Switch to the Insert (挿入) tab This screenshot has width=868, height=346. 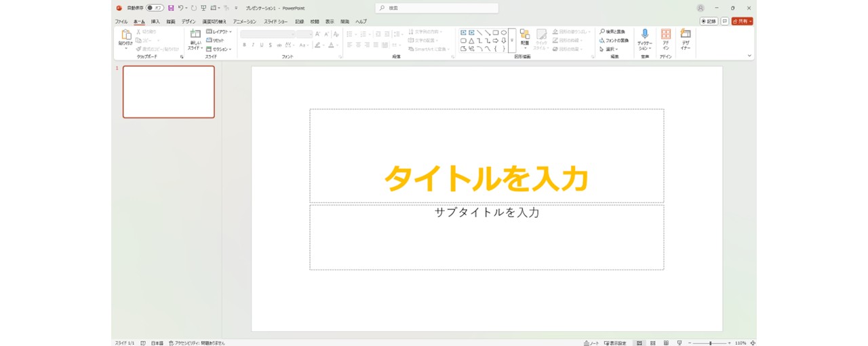[155, 21]
